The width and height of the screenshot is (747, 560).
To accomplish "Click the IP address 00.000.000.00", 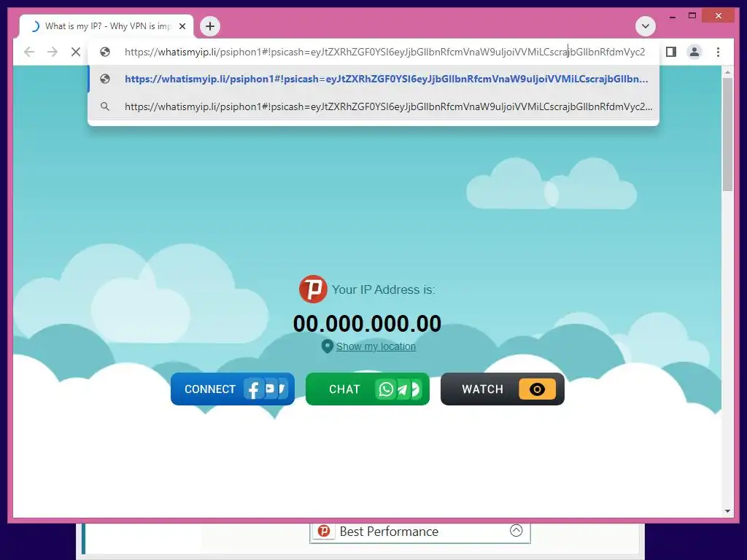I will pos(367,324).
